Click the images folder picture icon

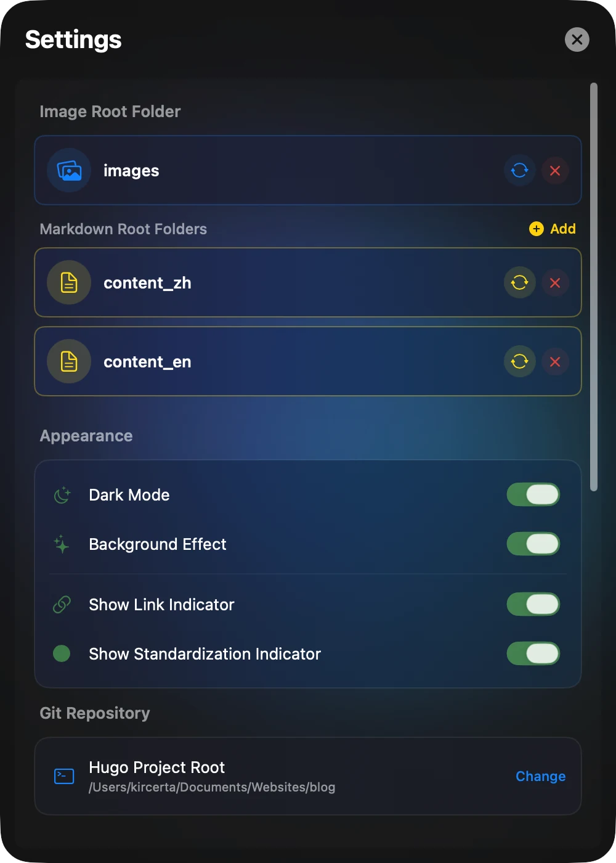coord(69,170)
